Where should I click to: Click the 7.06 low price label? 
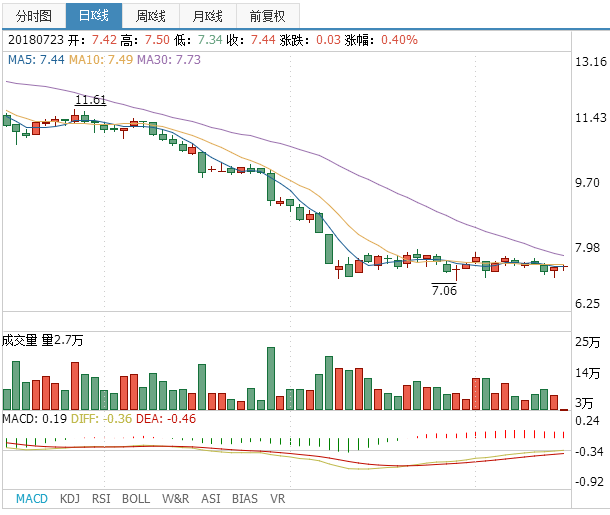(444, 290)
